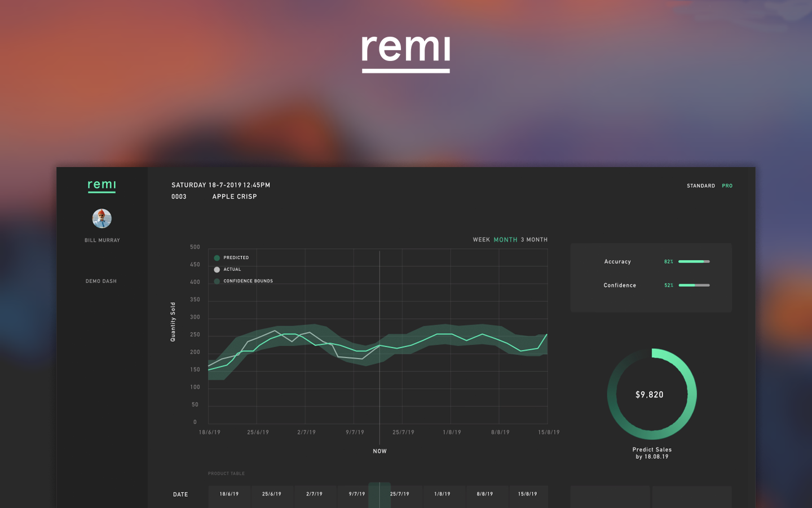The image size is (812, 508).
Task: Click the Accuracy progress bar
Action: click(x=694, y=262)
